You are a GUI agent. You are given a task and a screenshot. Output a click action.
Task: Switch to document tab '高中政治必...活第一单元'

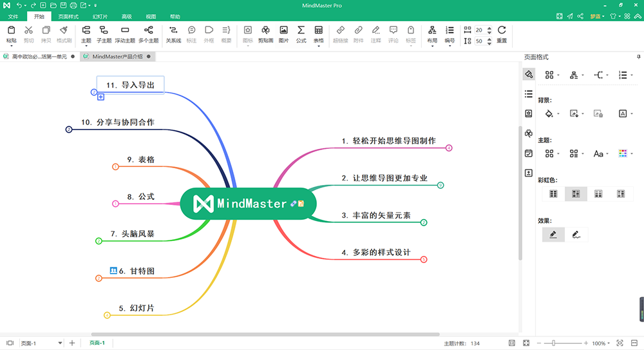[39, 56]
